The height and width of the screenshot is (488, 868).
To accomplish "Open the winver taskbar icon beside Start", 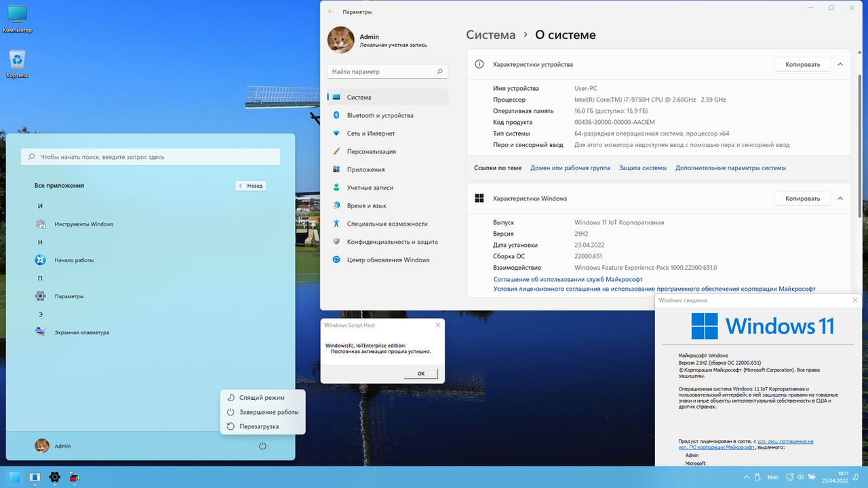I will 35,477.
